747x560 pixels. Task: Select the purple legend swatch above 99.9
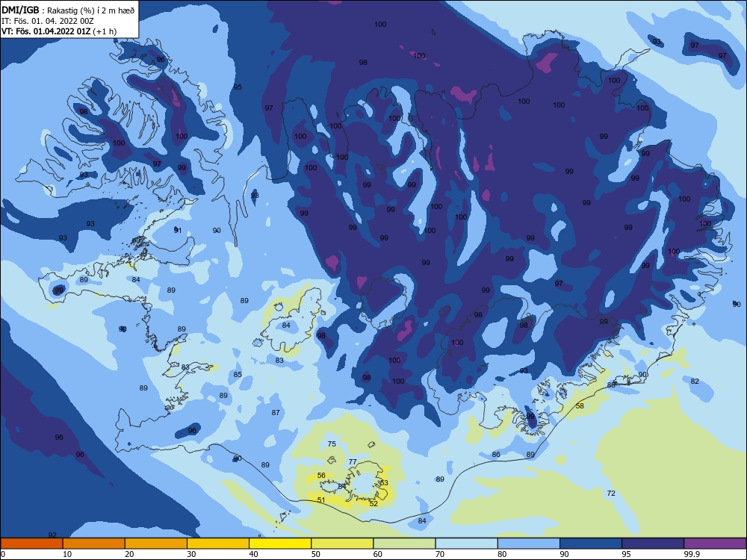715,544
